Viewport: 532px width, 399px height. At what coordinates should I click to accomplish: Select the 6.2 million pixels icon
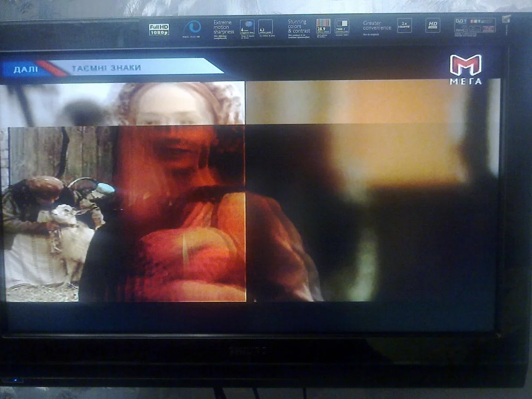(x=265, y=27)
